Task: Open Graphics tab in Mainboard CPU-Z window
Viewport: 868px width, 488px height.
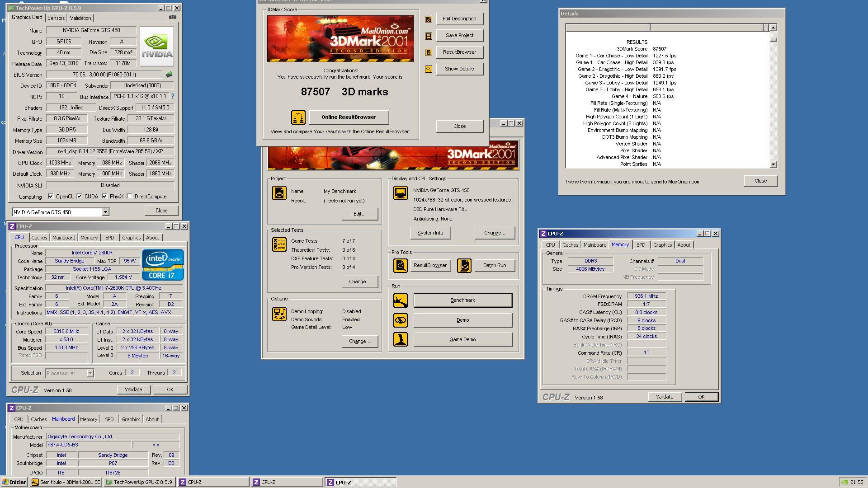Action: pyautogui.click(x=131, y=419)
